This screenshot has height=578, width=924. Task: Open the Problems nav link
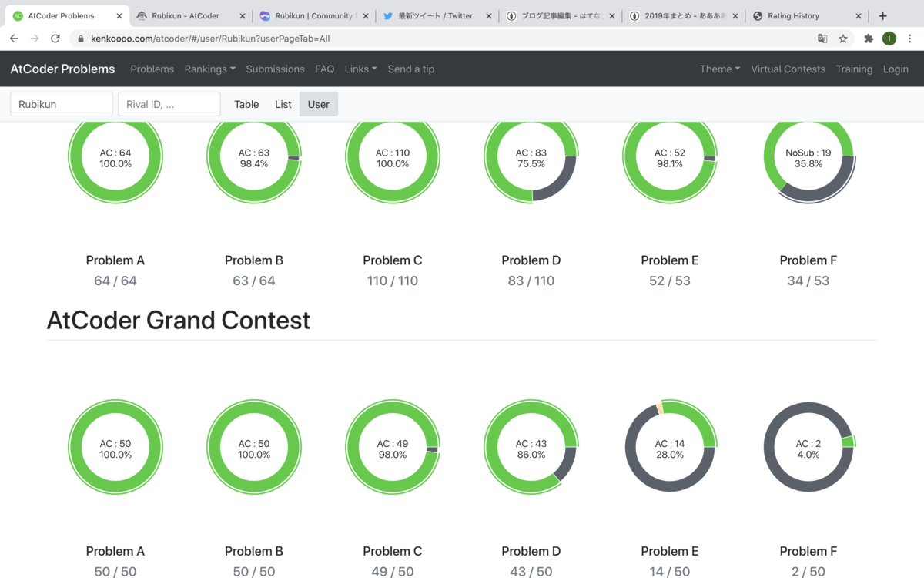152,69
